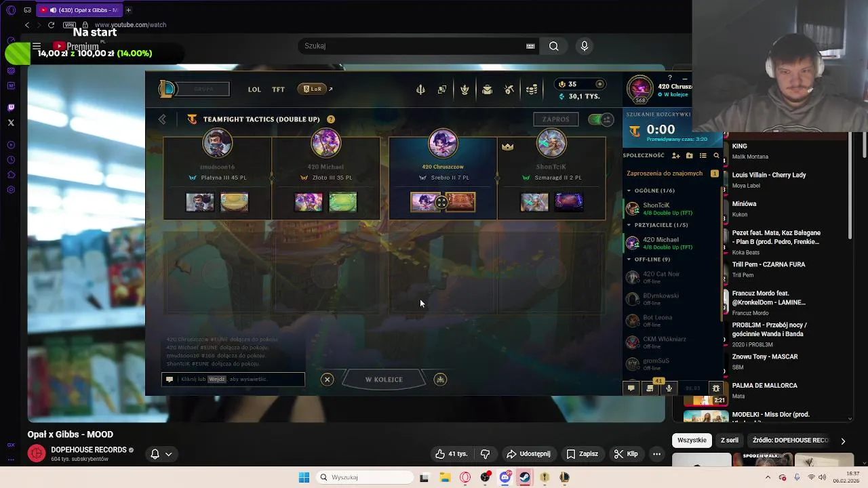The width and height of the screenshot is (868, 488).
Task: Open the profile cards icon in client toolbar
Action: [442, 89]
